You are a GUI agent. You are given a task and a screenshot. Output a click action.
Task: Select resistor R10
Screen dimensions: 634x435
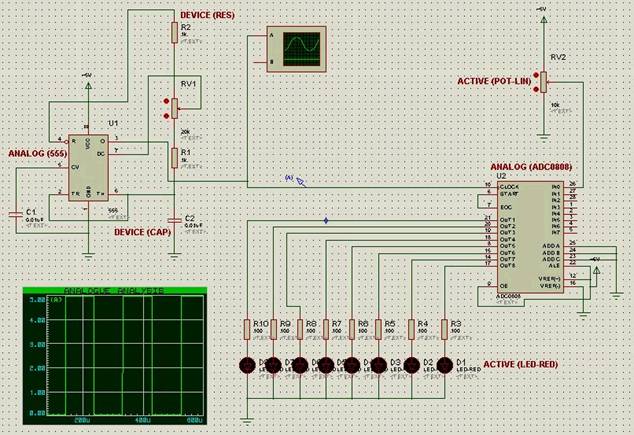point(247,329)
